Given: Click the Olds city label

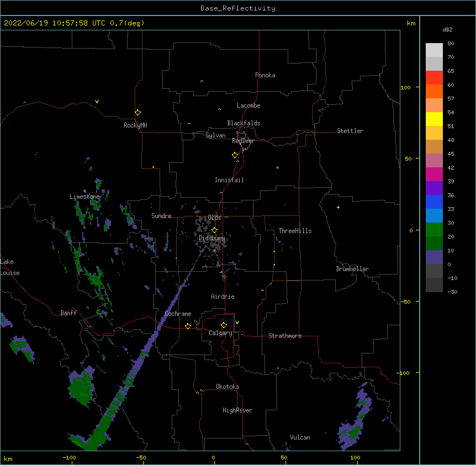Looking at the screenshot, I should coord(214,218).
